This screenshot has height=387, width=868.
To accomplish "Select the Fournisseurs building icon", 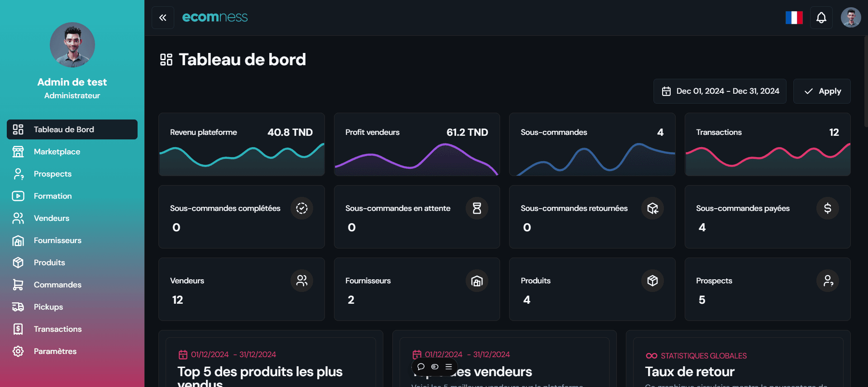I will (477, 281).
